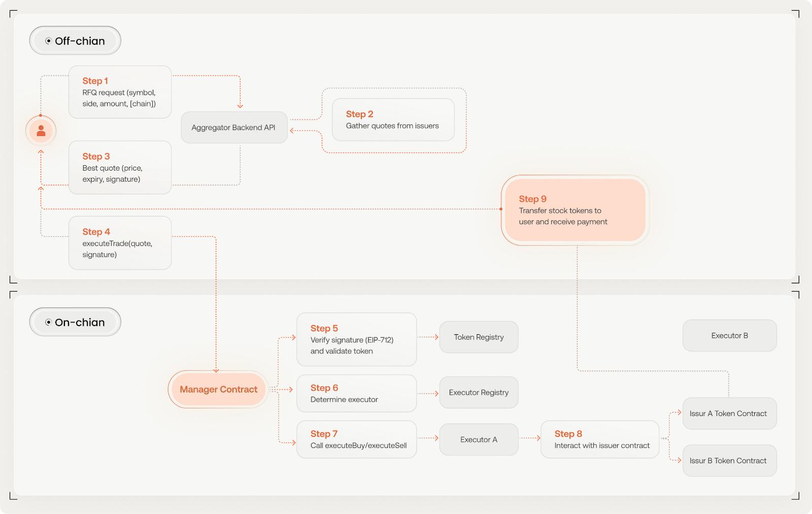Open the Aggregator Backend API node
The height and width of the screenshot is (514, 812).
pyautogui.click(x=233, y=127)
